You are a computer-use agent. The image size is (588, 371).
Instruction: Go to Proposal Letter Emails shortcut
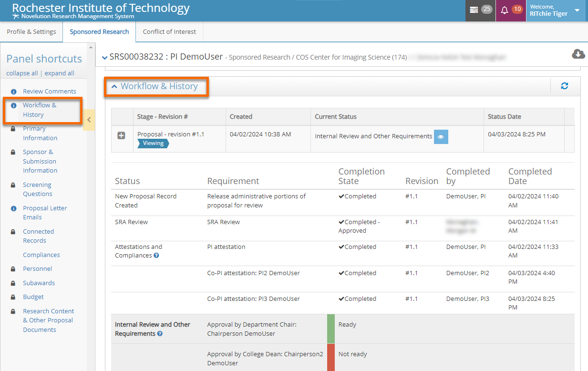(45, 213)
